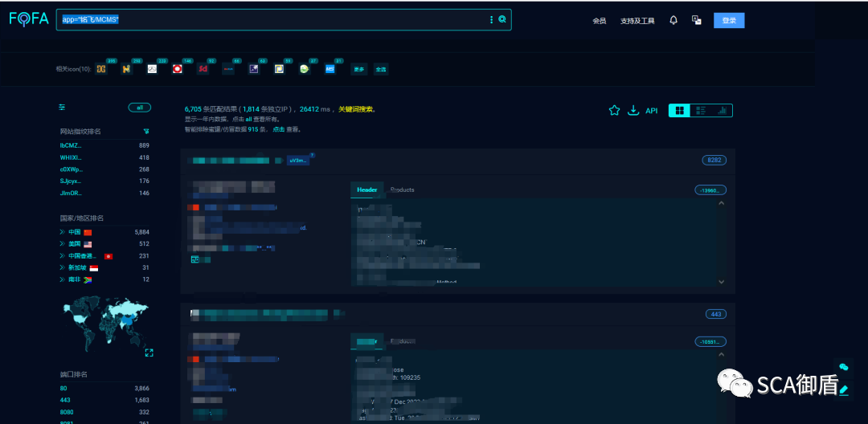The width and height of the screenshot is (868, 424).
Task: Select related icon with count 59
Action: (280, 69)
